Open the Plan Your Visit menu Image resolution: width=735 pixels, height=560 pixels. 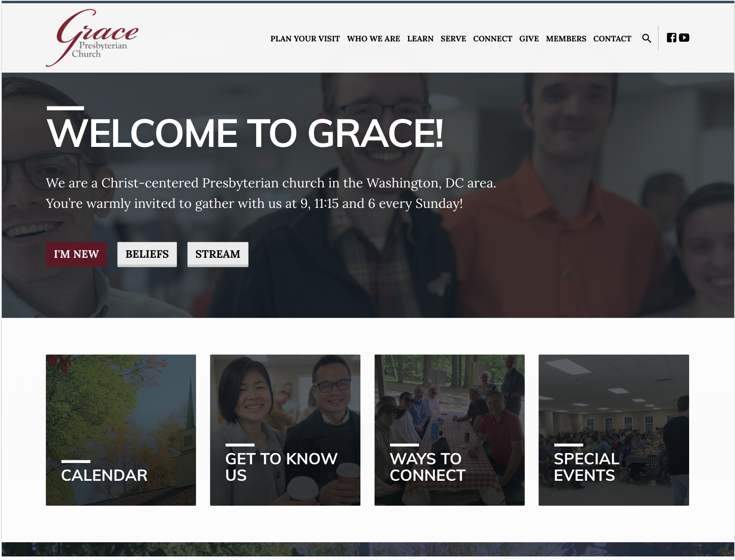pyautogui.click(x=305, y=39)
